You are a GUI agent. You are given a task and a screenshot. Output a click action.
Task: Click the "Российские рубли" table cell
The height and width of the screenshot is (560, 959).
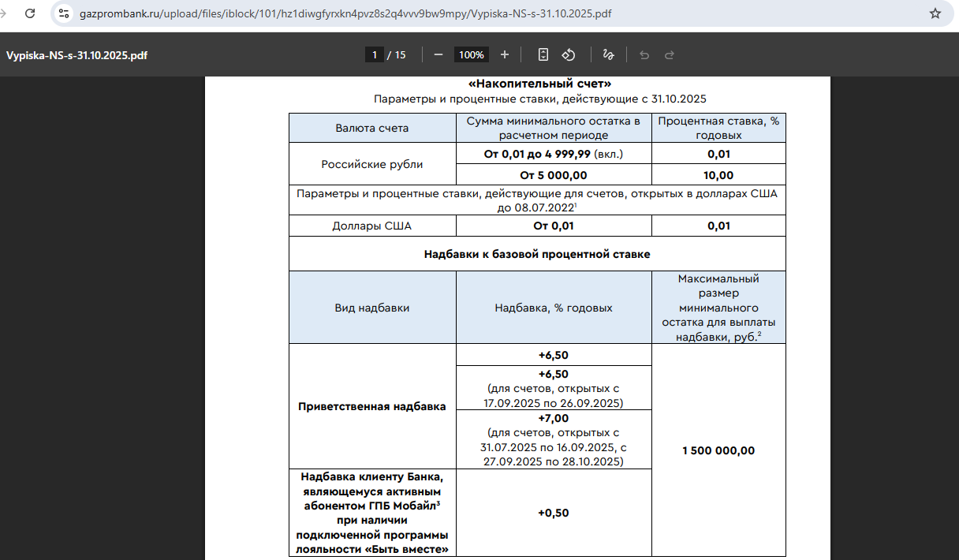click(371, 164)
